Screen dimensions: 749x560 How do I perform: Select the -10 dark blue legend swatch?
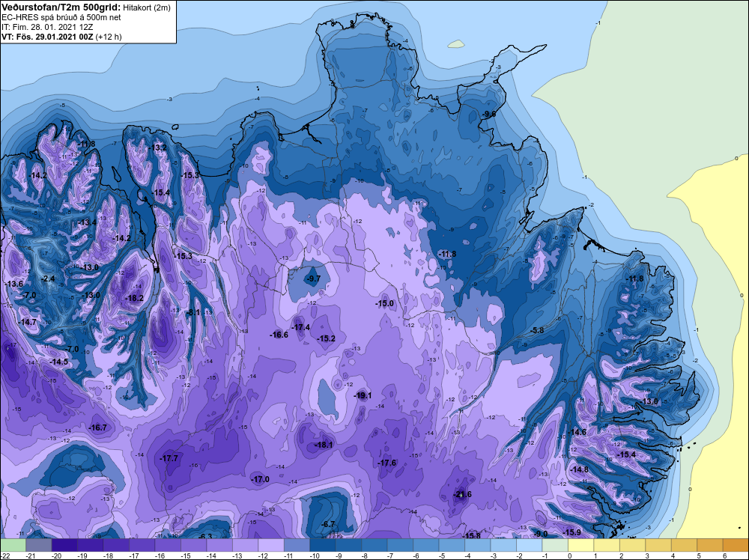coord(323,545)
